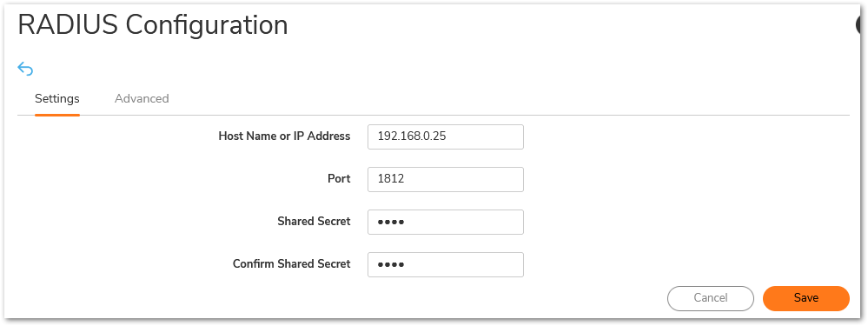Image resolution: width=868 pixels, height=326 pixels.
Task: Click the masked dots in Confirm Shared Secret
Action: click(x=391, y=265)
